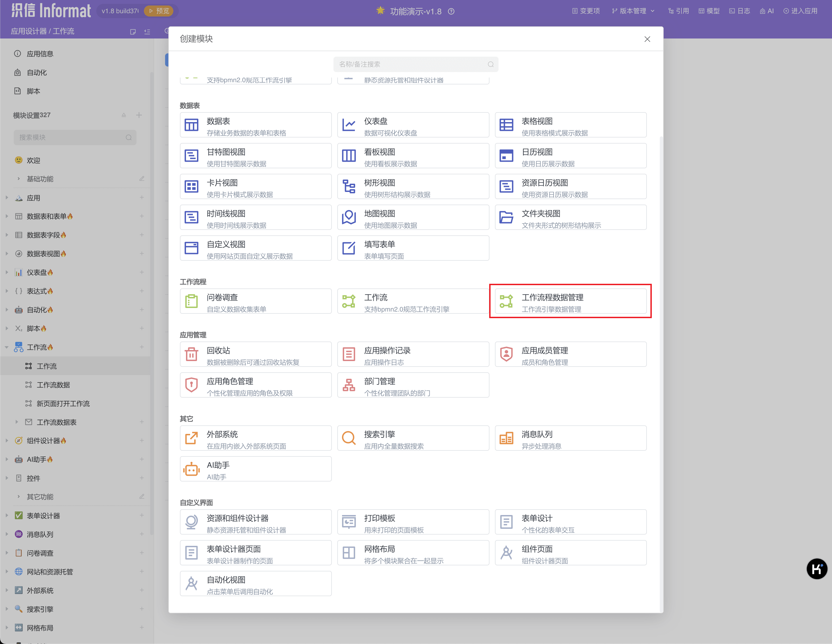Close the 创建模块 dialog
The image size is (832, 644).
[x=647, y=39]
